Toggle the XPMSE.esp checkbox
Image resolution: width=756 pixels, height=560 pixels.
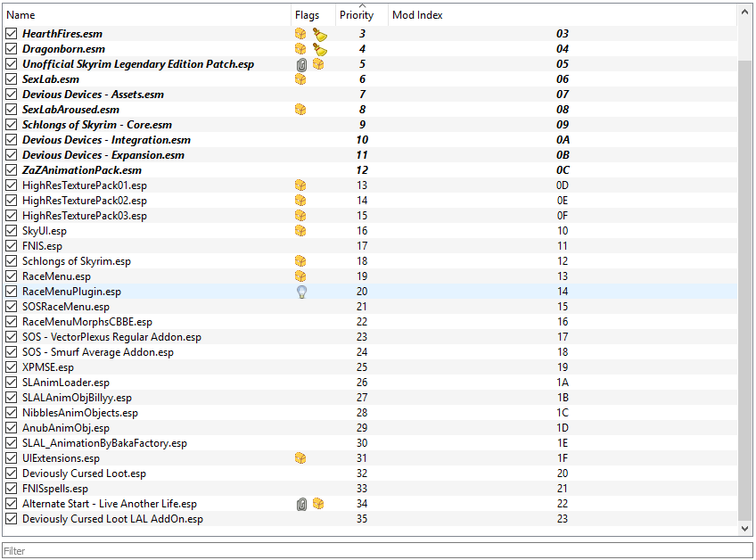pyautogui.click(x=11, y=367)
